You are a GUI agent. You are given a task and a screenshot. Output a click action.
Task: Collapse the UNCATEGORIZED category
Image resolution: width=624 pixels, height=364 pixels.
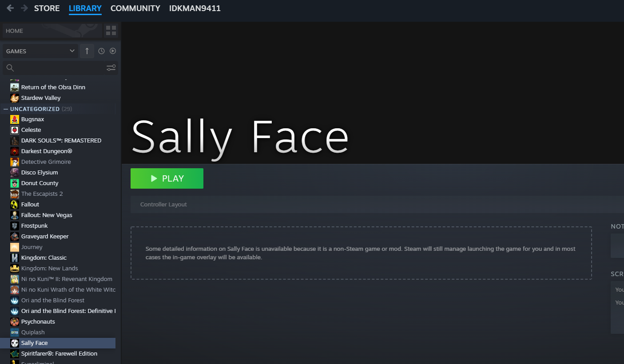click(6, 109)
